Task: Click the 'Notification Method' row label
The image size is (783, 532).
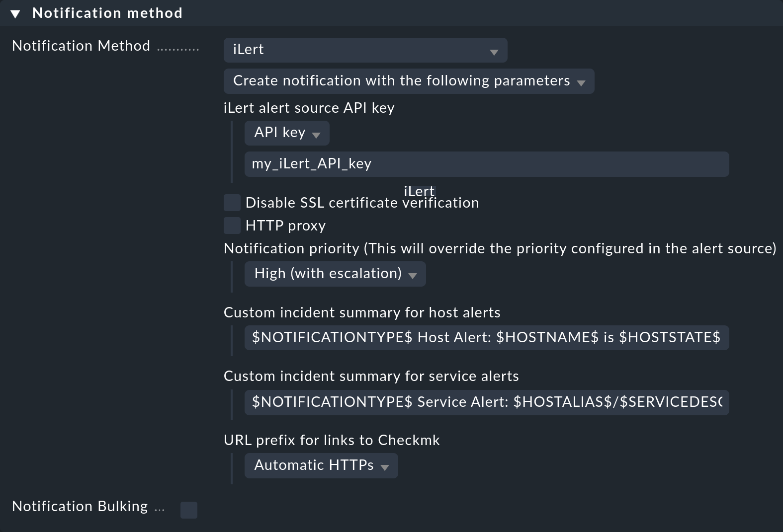Action: point(81,46)
